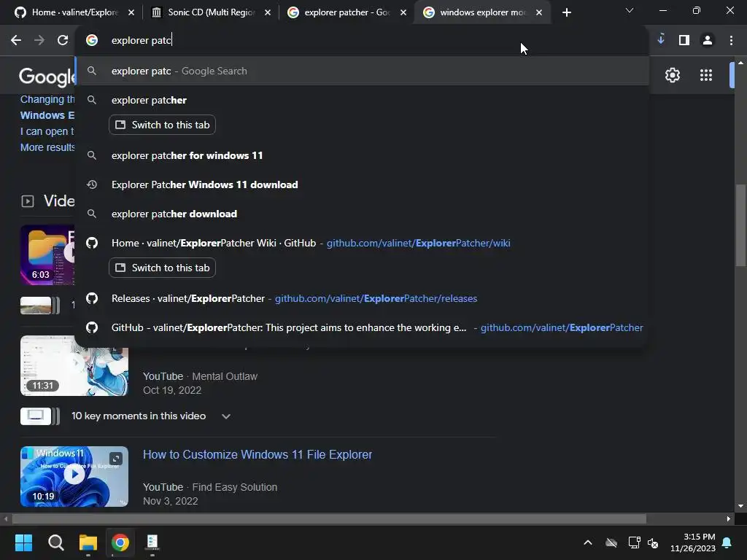The image size is (747, 560).
Task: Open a new browser tab
Action: tap(566, 13)
